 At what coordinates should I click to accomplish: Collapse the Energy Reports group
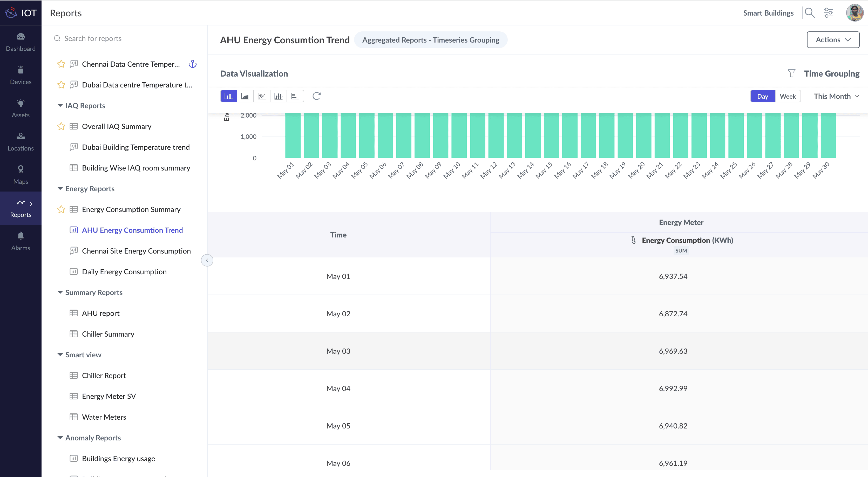tap(60, 189)
